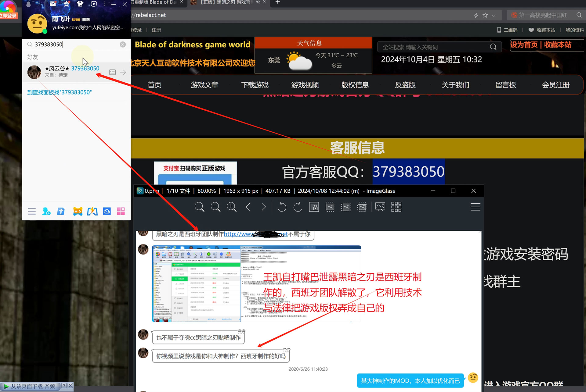Image resolution: width=586 pixels, height=392 pixels.
Task: Click site search magnifier icon
Action: point(493,47)
